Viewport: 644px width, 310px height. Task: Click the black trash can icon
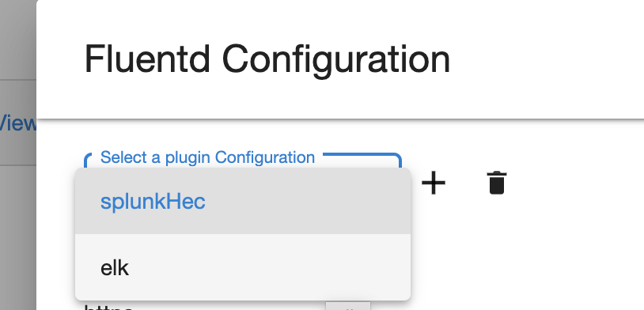pyautogui.click(x=497, y=183)
